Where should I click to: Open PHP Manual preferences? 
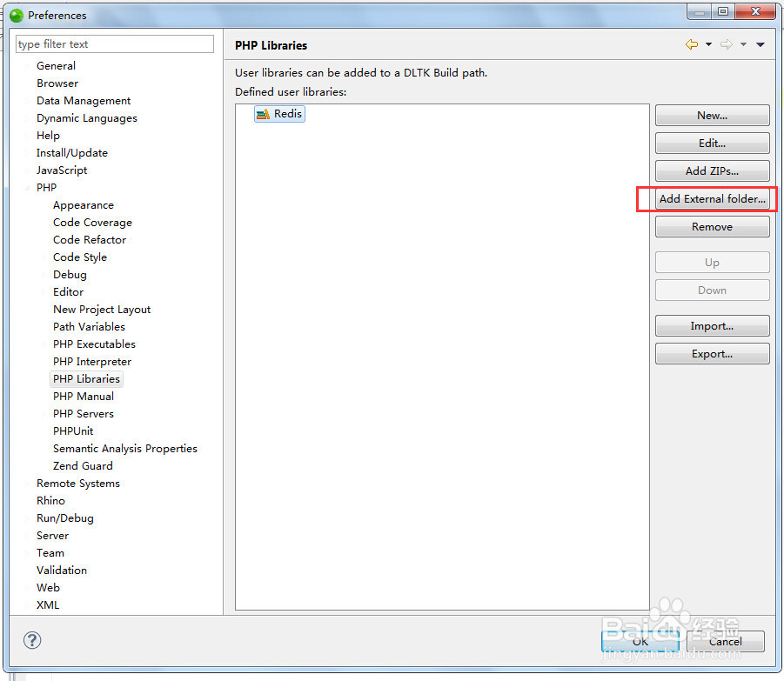click(x=84, y=397)
